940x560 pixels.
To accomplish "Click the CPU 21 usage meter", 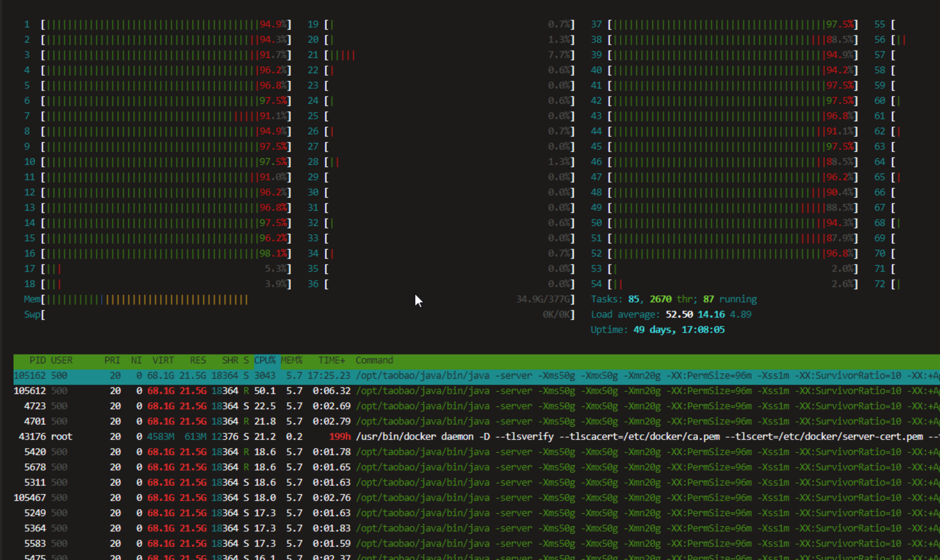I will point(450,55).
